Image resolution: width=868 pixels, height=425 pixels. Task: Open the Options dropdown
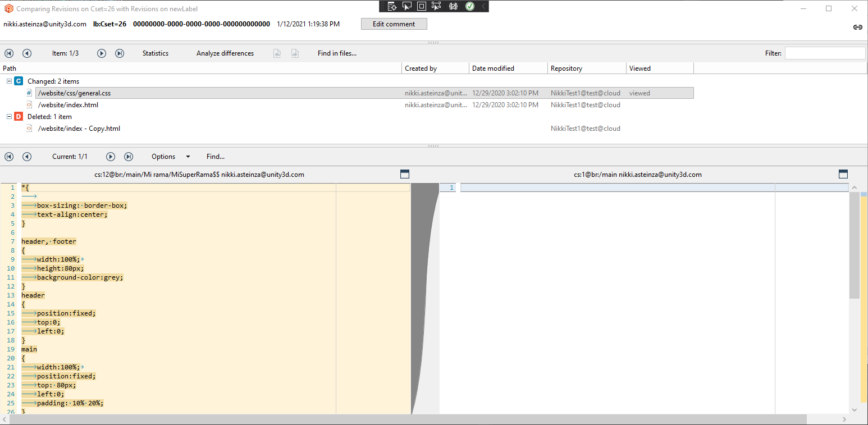[168, 157]
